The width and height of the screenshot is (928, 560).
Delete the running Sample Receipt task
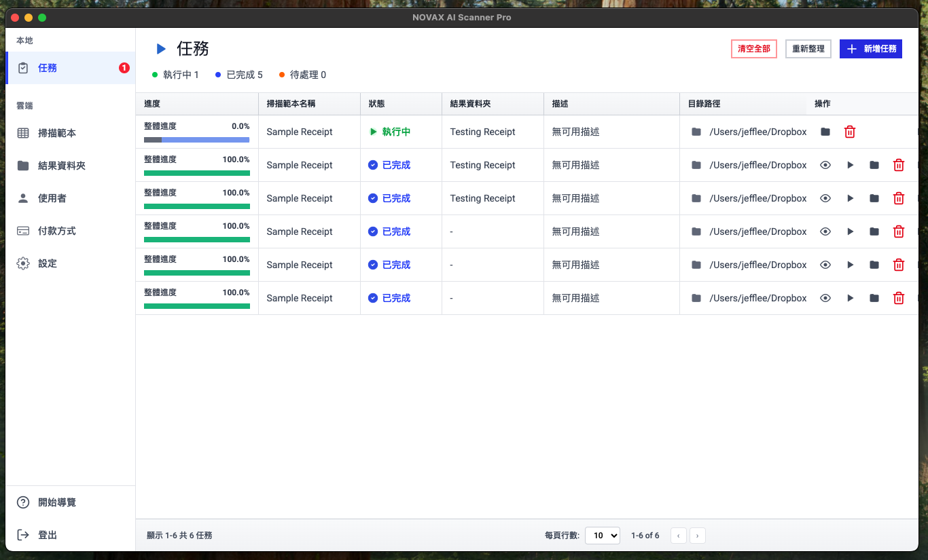click(850, 132)
